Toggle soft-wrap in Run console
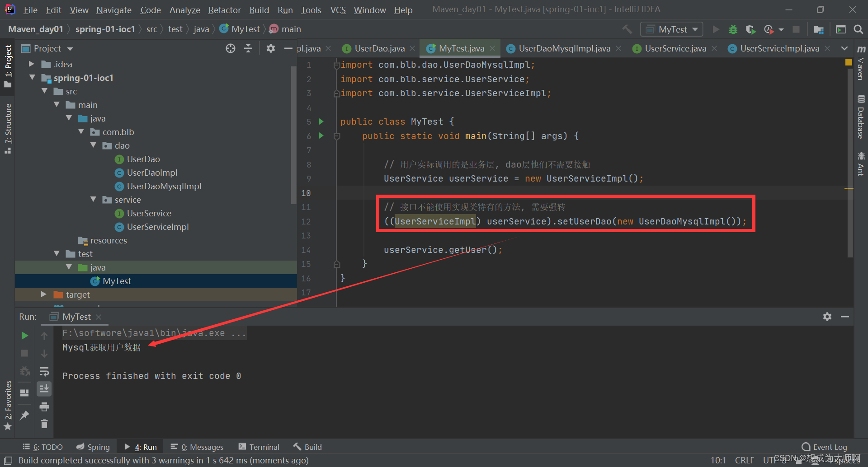This screenshot has width=868, height=467. point(44,371)
